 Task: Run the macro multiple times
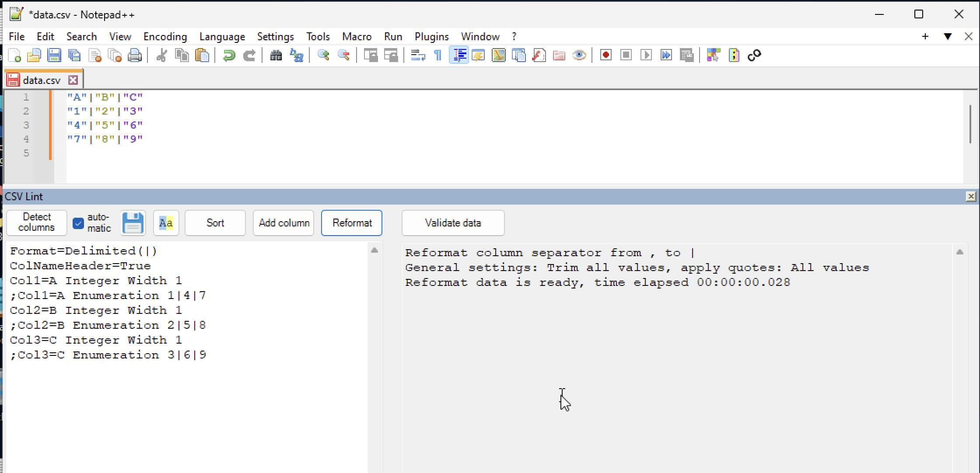(x=666, y=55)
